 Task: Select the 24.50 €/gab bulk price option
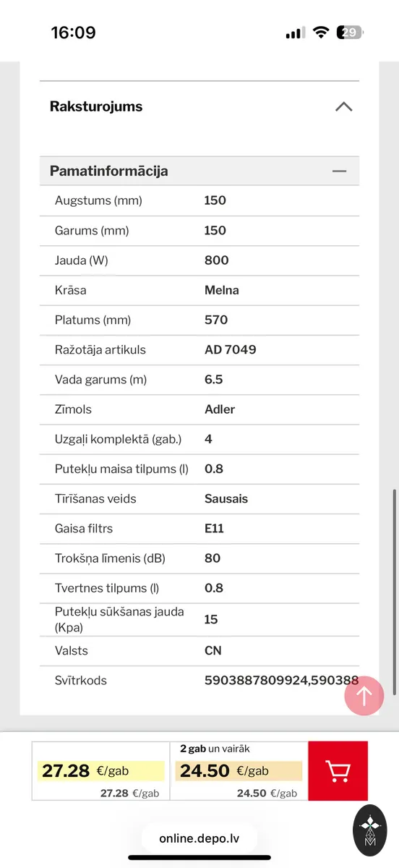point(239,771)
